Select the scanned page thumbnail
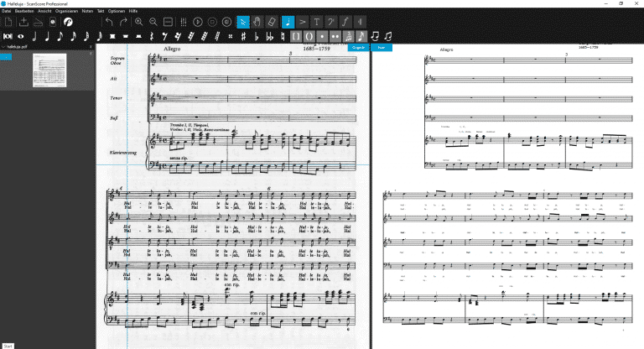644x349 pixels. tap(49, 70)
